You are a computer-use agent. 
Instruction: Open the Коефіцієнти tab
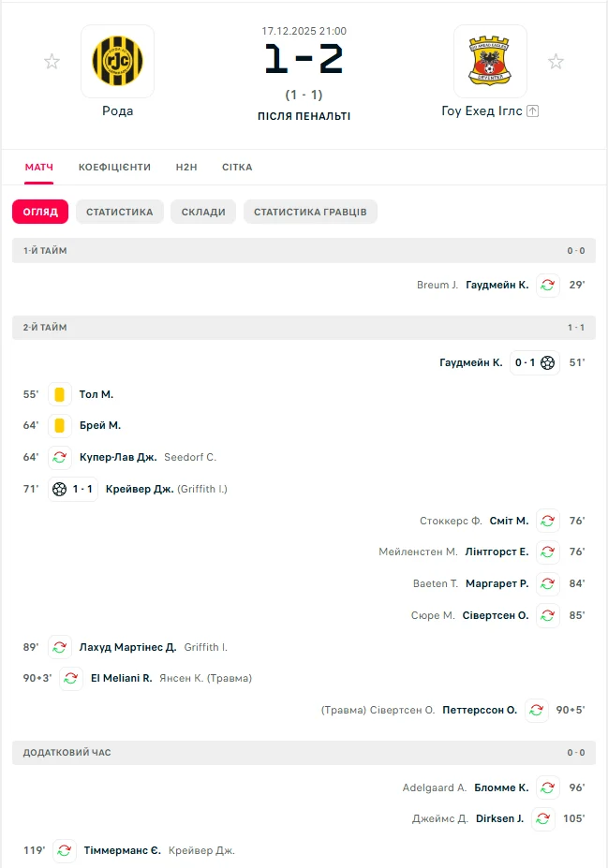(x=114, y=168)
